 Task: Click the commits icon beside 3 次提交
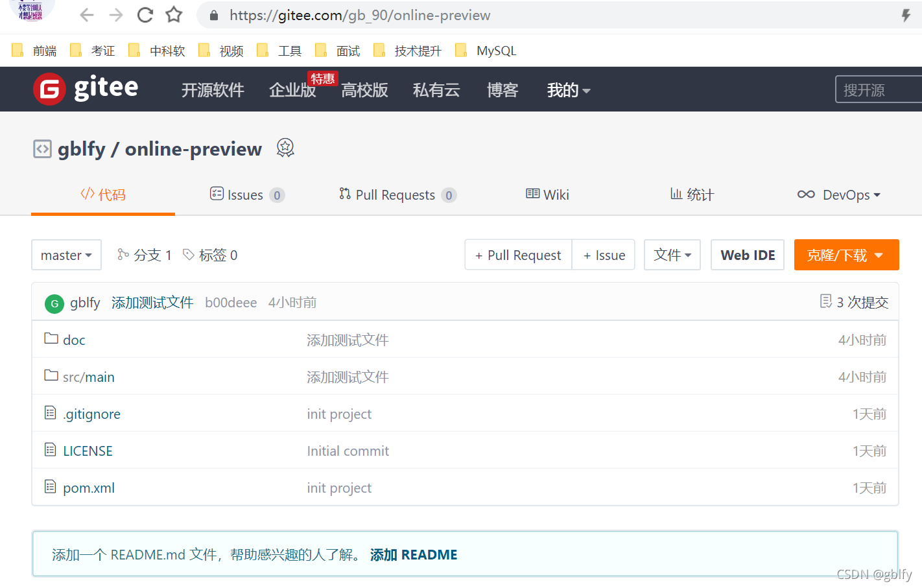[826, 301]
